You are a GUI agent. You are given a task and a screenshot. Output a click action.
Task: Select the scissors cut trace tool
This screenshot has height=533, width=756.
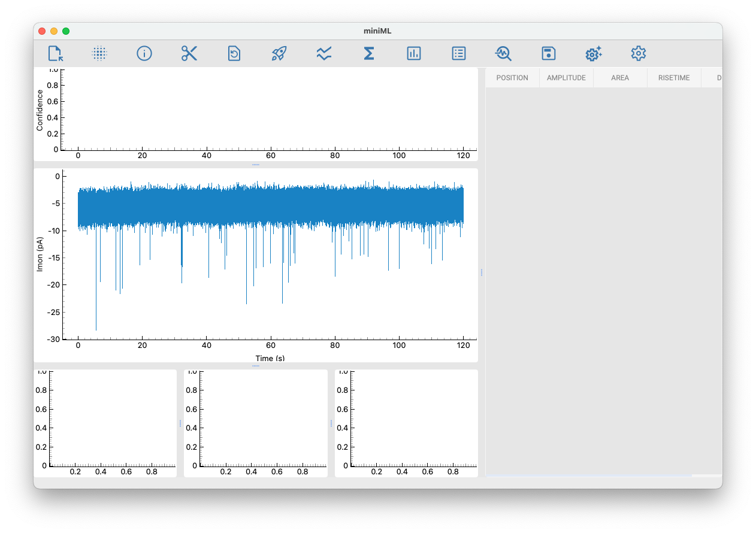pos(189,53)
